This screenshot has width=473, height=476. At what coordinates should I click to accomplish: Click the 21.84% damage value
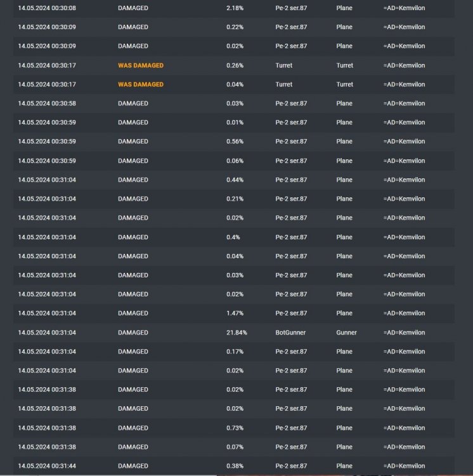(236, 333)
